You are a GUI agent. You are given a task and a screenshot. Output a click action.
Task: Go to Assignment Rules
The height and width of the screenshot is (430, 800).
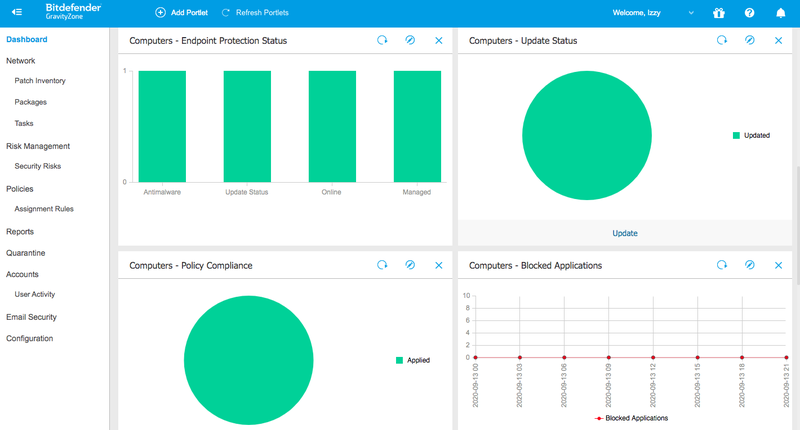point(44,209)
